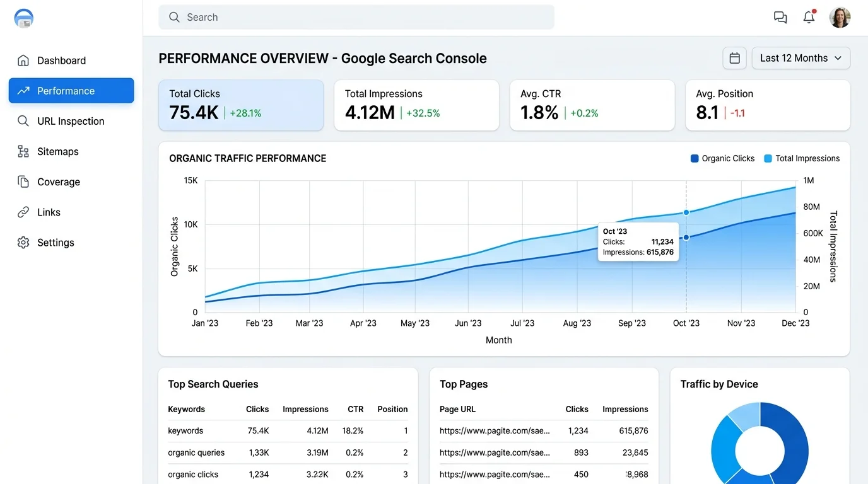Click the Links menu label
The image size is (868, 484).
coord(49,212)
